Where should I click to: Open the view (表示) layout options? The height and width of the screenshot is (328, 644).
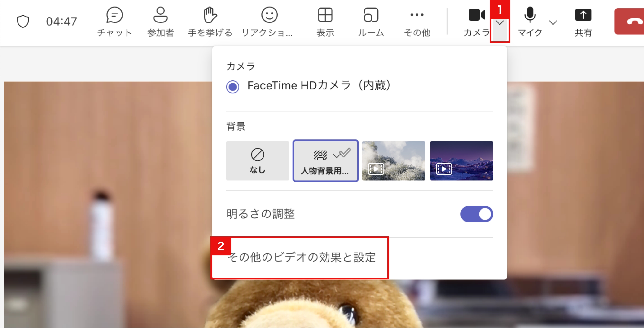(x=325, y=22)
